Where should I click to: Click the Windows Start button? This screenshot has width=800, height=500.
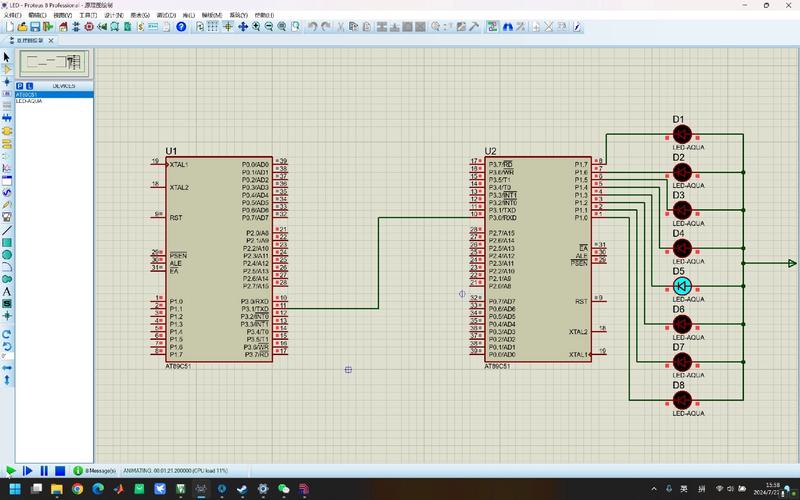tap(13, 489)
